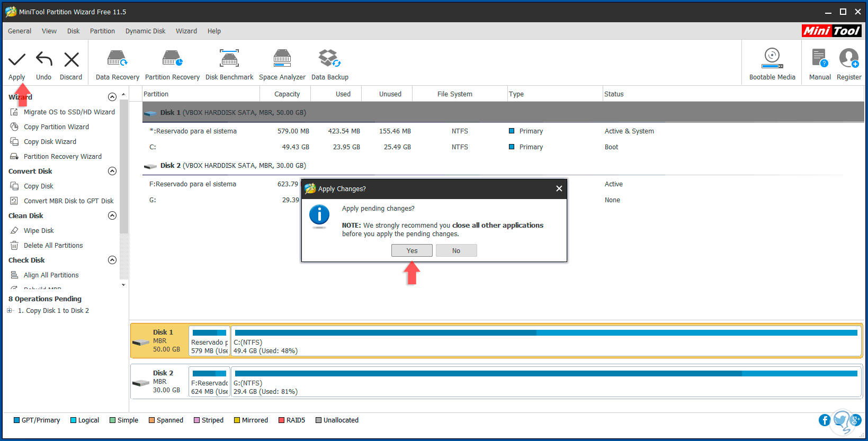The height and width of the screenshot is (441, 868).
Task: Select Disk 1 block in disk map
Action: (x=159, y=341)
